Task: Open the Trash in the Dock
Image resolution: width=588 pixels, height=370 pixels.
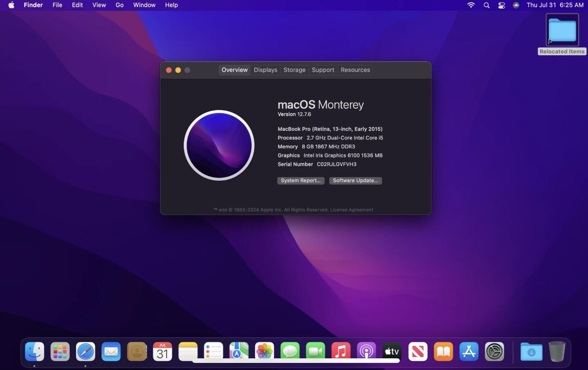Action: 557,351
